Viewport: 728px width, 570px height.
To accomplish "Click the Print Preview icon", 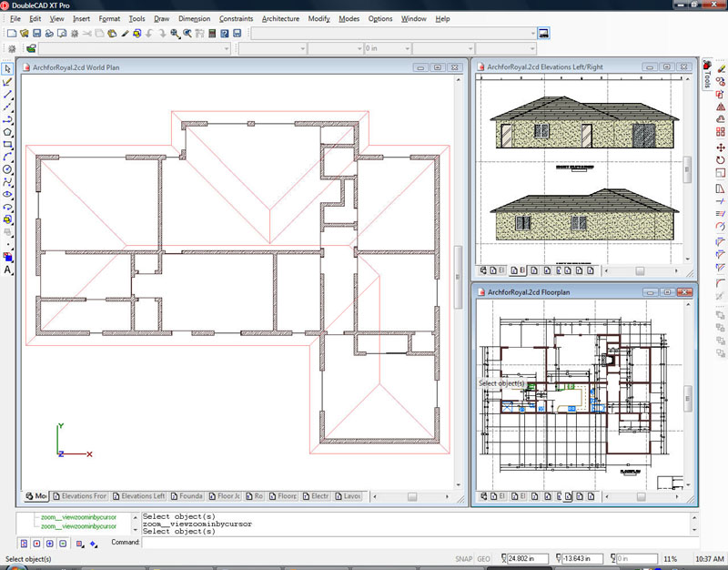I will pyautogui.click(x=62, y=33).
